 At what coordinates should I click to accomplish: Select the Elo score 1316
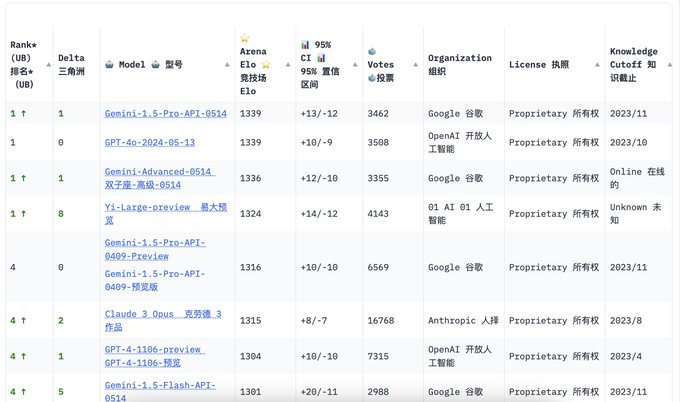pyautogui.click(x=251, y=267)
